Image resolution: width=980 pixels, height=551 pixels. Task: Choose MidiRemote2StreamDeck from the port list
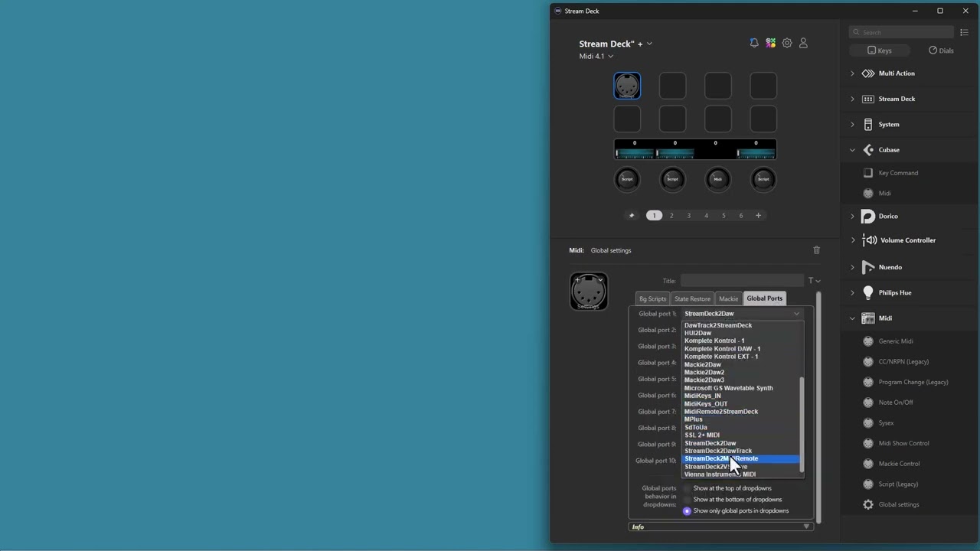[x=720, y=412]
